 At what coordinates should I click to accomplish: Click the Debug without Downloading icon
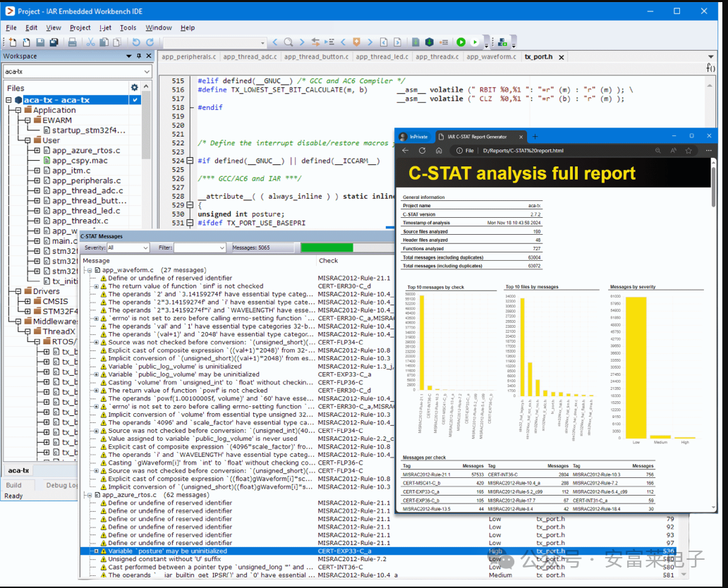click(x=475, y=42)
